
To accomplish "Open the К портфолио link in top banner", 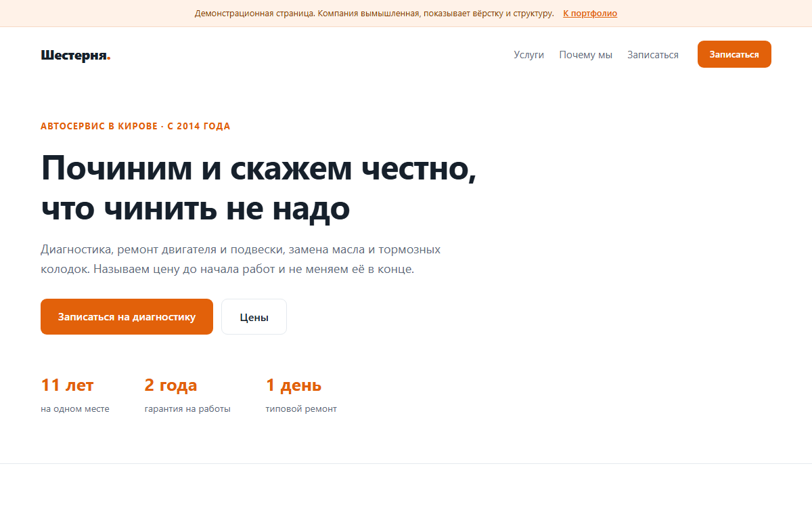I will tap(590, 14).
